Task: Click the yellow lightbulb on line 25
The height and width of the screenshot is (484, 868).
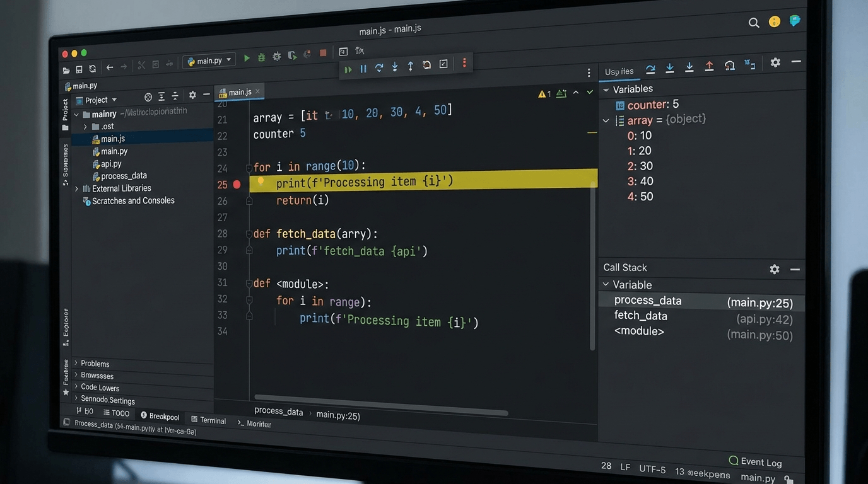Action: click(x=261, y=181)
